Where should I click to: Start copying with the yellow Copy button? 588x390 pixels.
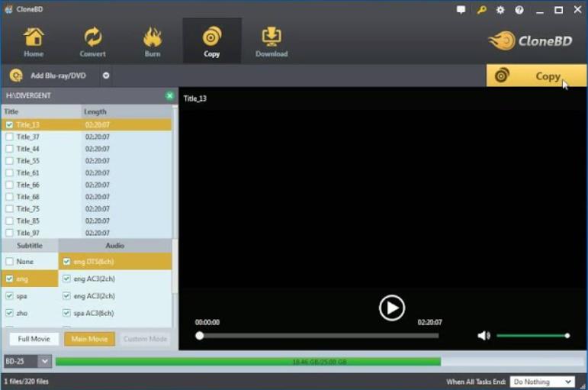536,76
